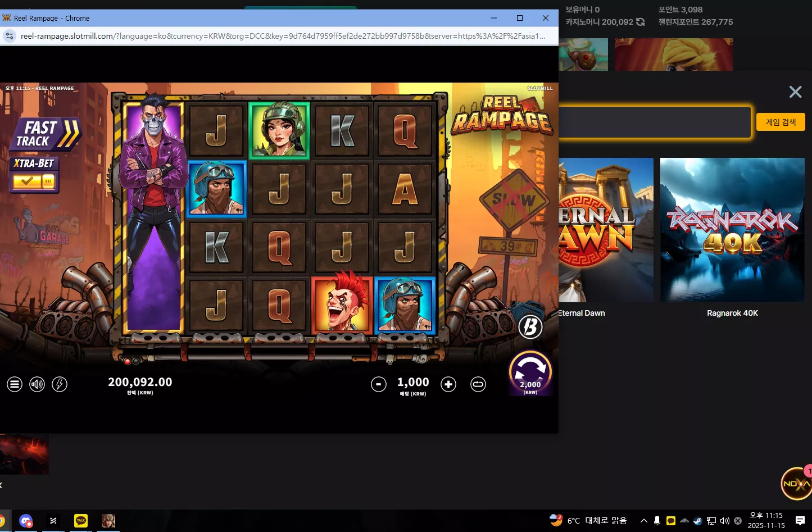Open the bonus buy B icon
Screen dimensions: 812x532
pyautogui.click(x=530, y=327)
